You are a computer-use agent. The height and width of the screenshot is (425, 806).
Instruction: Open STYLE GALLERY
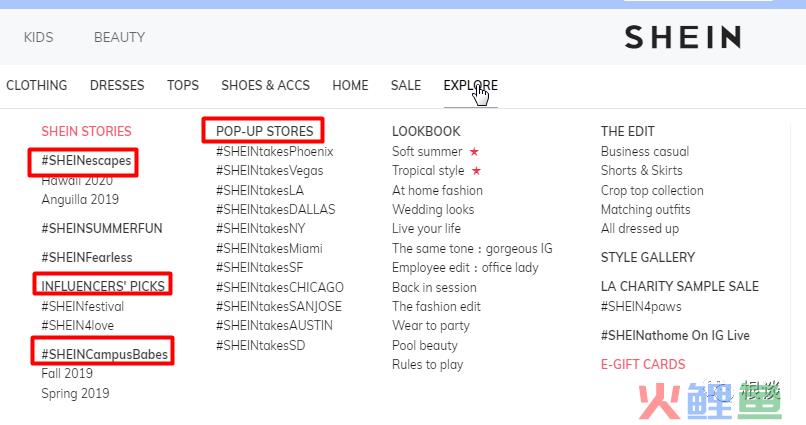pos(648,257)
